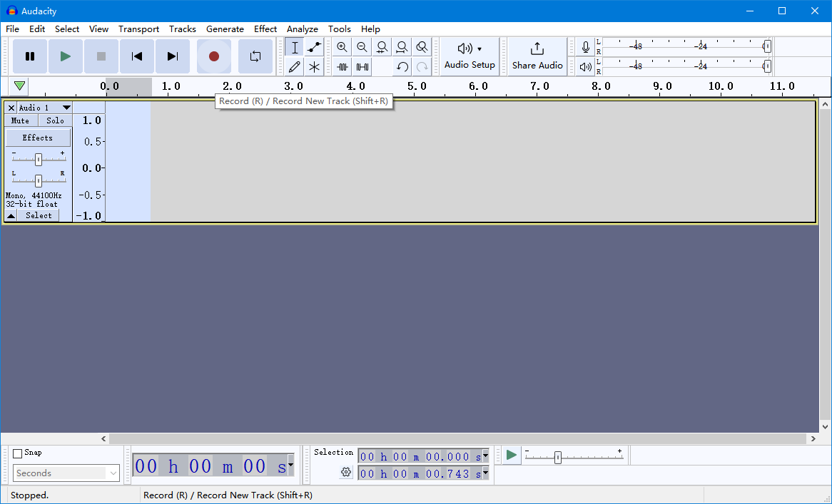Choose the Draw (pencil) tool
The image size is (832, 504).
295,67
